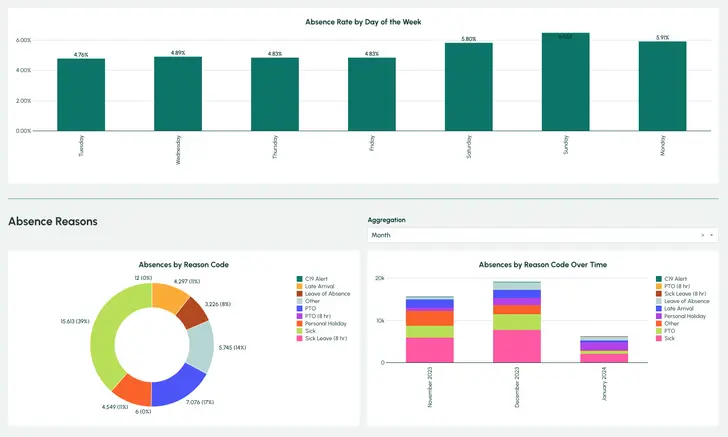This screenshot has width=728, height=437.
Task: Click orange segment in November 2023 stacked bar
Action: pyautogui.click(x=429, y=318)
